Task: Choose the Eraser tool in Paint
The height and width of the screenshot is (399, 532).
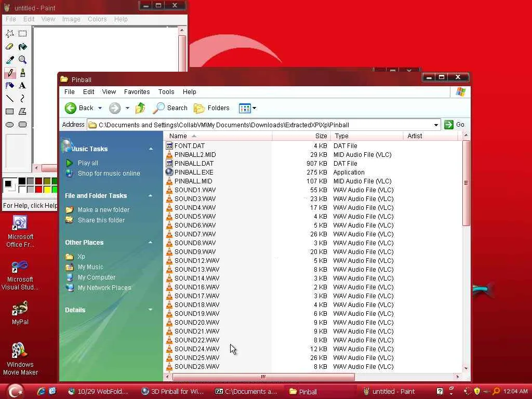Action: 10,46
